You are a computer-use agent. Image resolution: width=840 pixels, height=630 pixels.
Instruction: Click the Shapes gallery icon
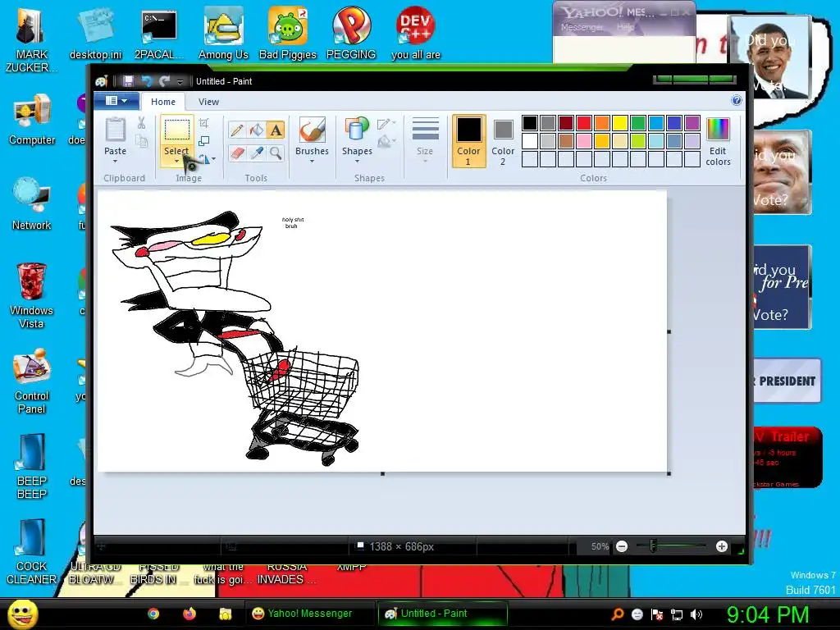click(357, 130)
